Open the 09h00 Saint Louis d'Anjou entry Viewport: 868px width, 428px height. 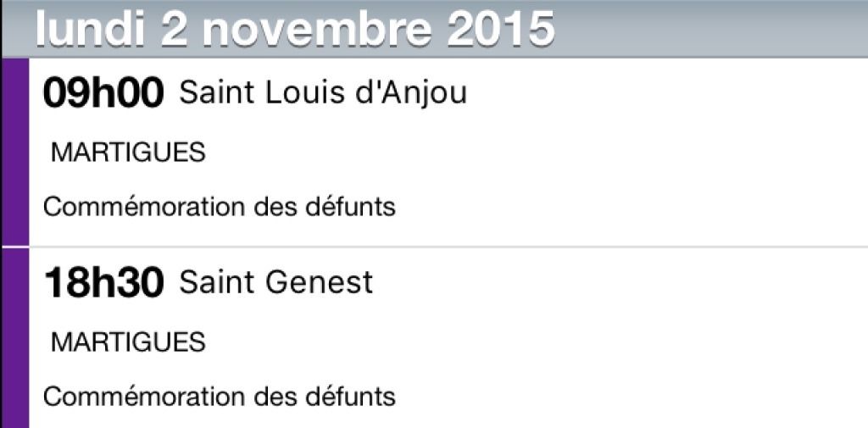tap(448, 152)
